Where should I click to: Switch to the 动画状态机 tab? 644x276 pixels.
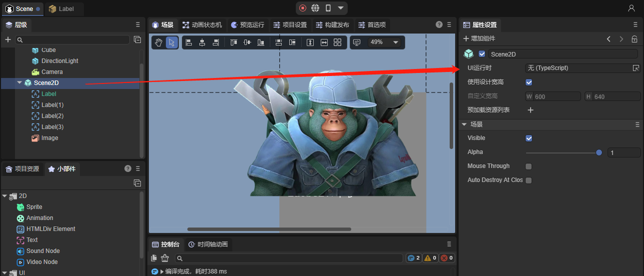202,25
